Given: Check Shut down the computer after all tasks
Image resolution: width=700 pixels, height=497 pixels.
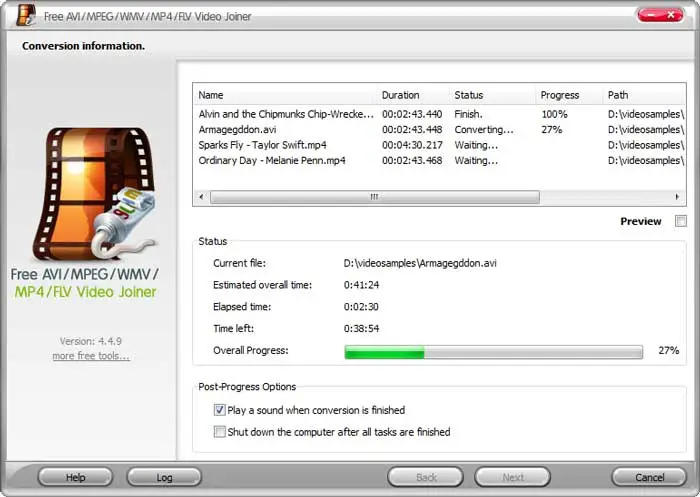Looking at the screenshot, I should tap(219, 432).
